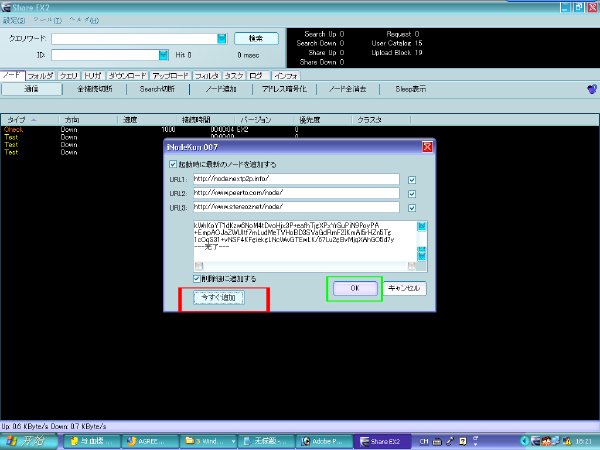Expand the ID field dropdown arrow
Screen dimensions: 600x450
tap(163, 55)
